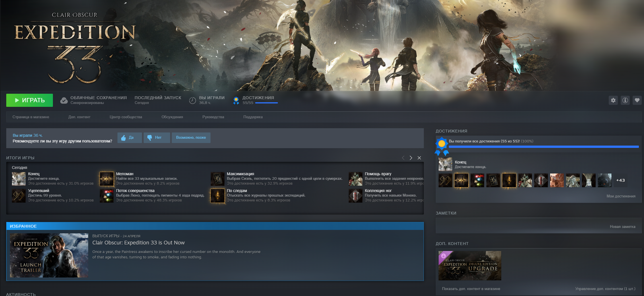644x296 pixels.
Task: Close the game summary panel
Action: (x=419, y=158)
